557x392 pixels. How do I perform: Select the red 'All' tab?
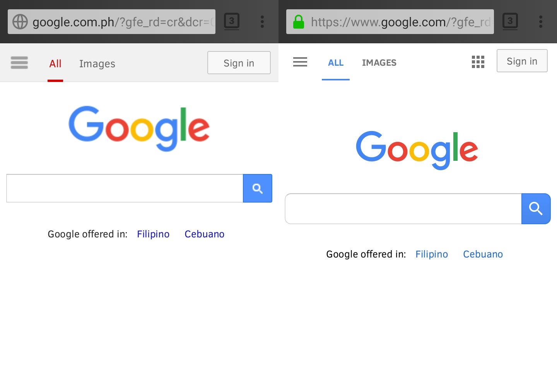pyautogui.click(x=55, y=64)
